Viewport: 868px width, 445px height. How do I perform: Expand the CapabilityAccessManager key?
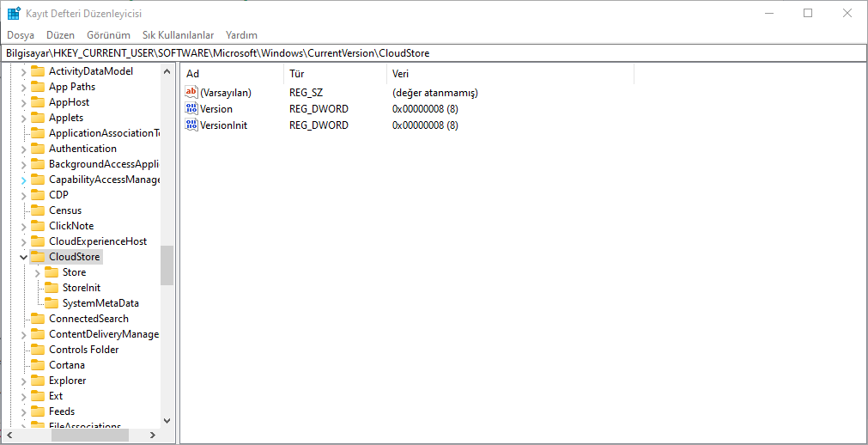(23, 180)
